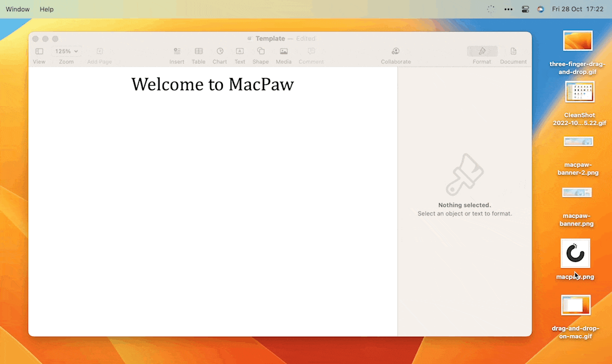Open the Shape toolbar icon
This screenshot has width=612, height=364.
tap(261, 51)
